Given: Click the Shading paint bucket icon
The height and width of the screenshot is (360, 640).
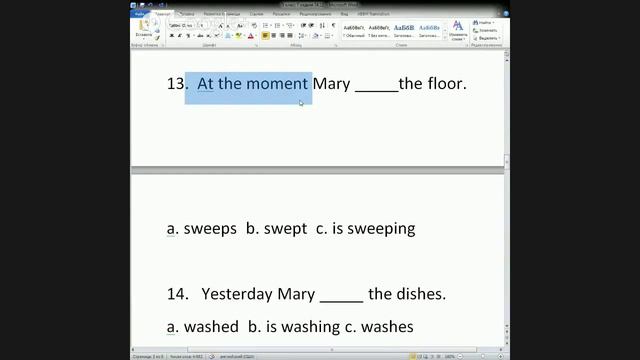Looking at the screenshot, I should pos(316,36).
